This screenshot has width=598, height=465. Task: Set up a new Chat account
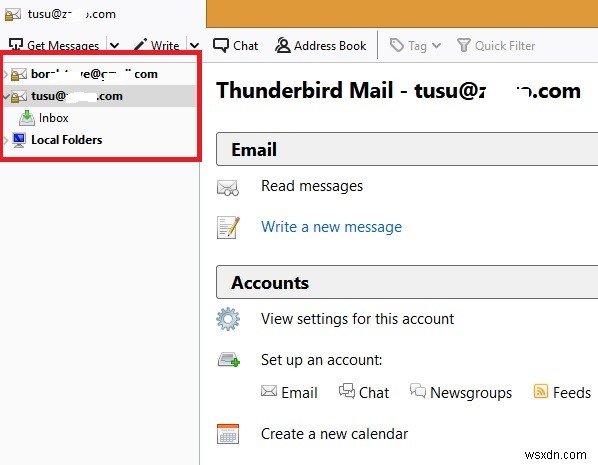point(374,393)
